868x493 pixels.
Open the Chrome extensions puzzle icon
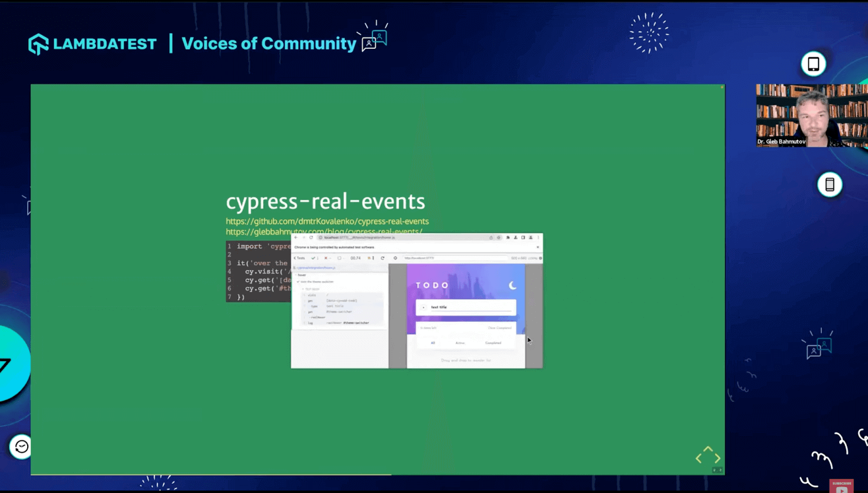pyautogui.click(x=508, y=237)
